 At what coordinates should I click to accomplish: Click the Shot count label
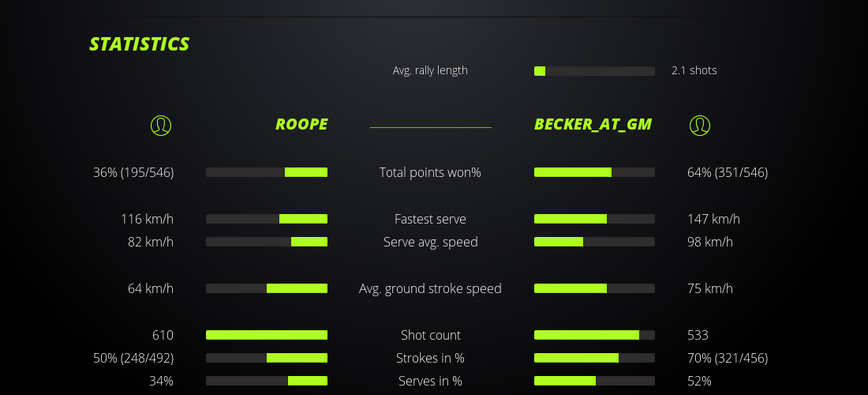(430, 335)
